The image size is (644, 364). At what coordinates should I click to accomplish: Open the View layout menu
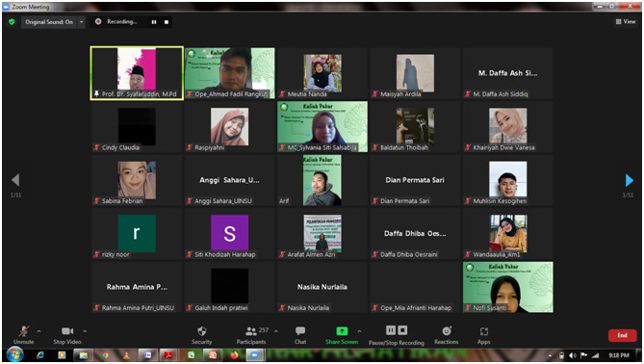[626, 22]
